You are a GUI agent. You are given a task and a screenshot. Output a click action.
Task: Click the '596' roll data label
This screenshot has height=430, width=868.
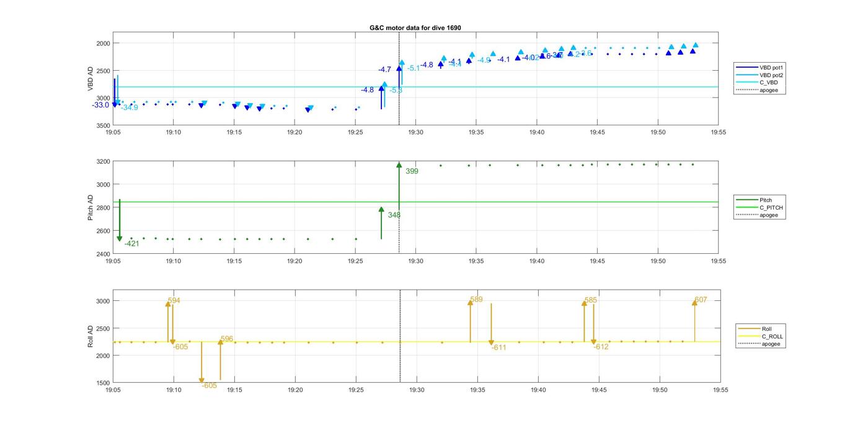[227, 339]
